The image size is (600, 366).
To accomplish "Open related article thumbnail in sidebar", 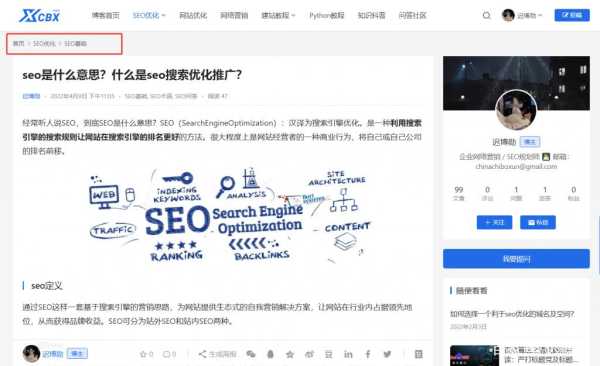I will point(474,355).
